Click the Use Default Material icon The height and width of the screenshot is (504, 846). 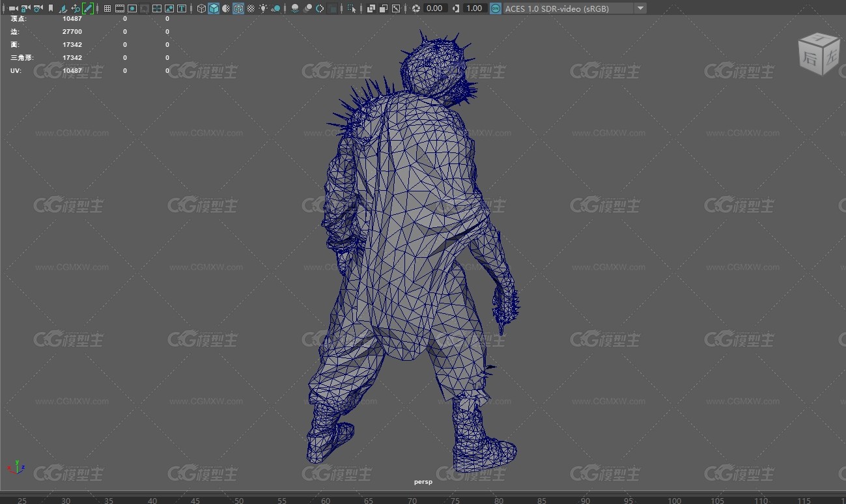coord(226,8)
